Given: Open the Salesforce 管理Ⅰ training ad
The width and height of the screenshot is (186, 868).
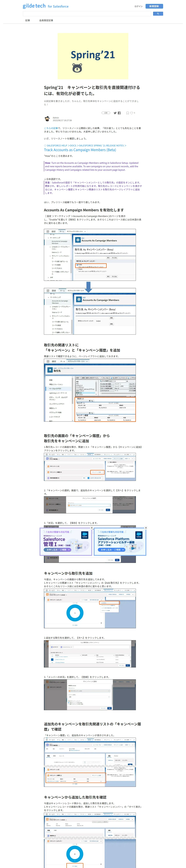Looking at the screenshot, I should [66, 541].
